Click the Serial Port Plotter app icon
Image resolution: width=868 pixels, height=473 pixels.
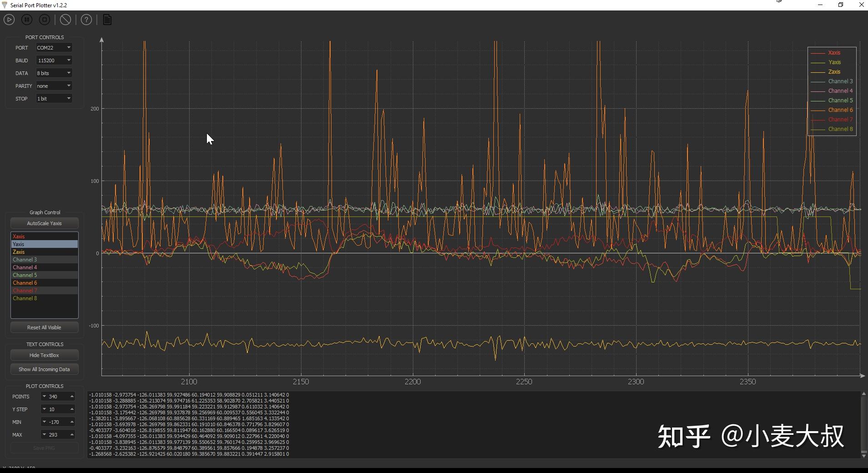tap(4, 5)
